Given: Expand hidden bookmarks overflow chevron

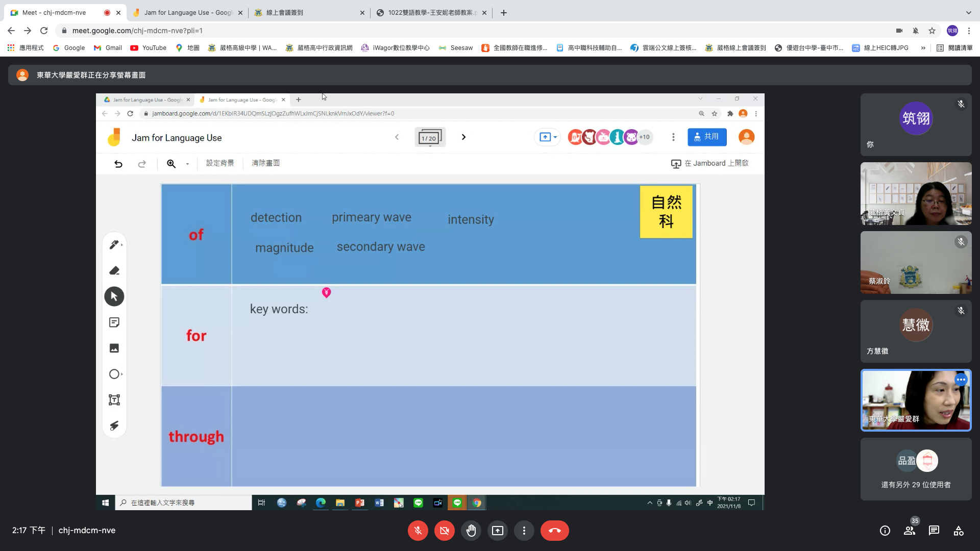Looking at the screenshot, I should click(x=923, y=48).
